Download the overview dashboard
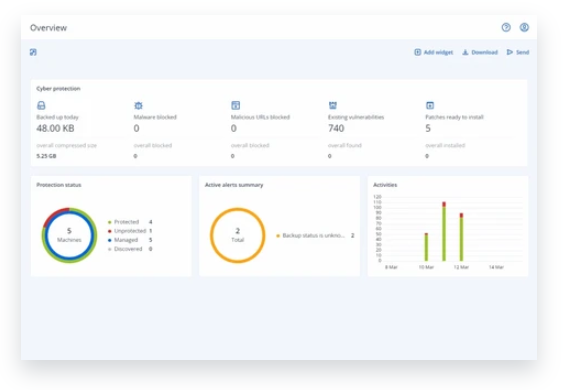The width and height of the screenshot is (564, 390). coord(480,52)
